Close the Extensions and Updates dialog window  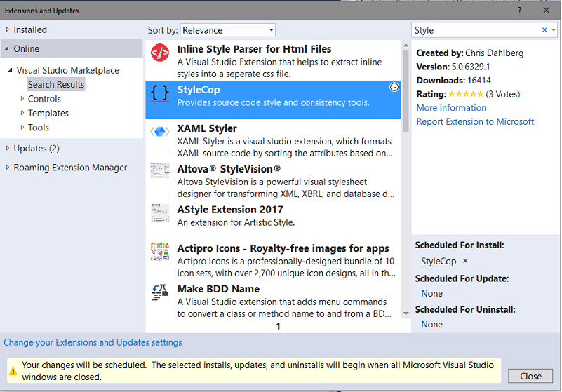point(547,10)
